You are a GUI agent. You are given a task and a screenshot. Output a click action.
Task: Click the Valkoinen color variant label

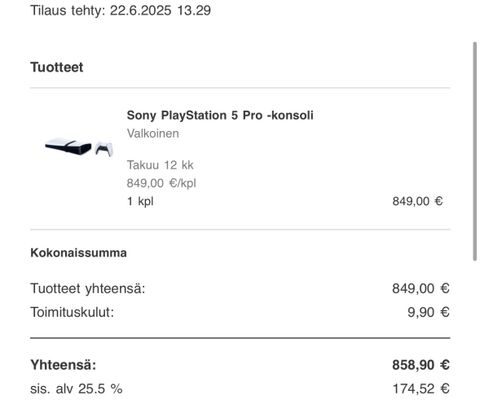(x=153, y=134)
